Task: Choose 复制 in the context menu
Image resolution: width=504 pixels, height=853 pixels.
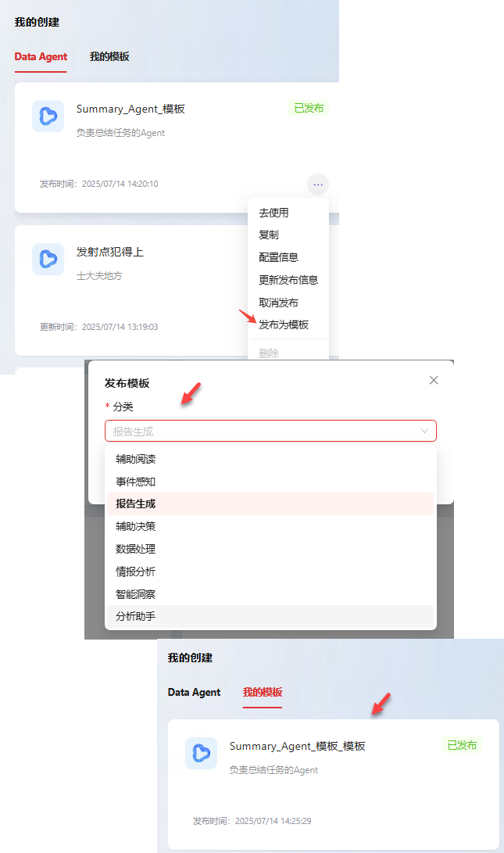Action: point(269,235)
